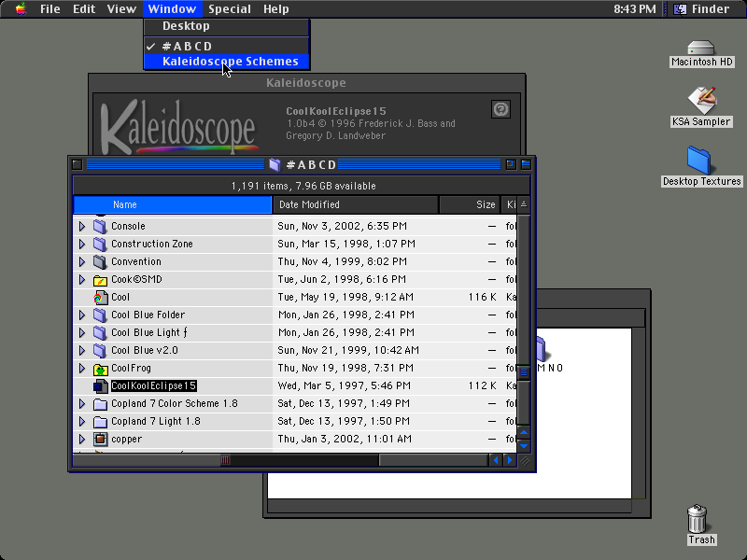The height and width of the screenshot is (560, 747).
Task: Click the Convention folder icon
Action: pos(100,261)
